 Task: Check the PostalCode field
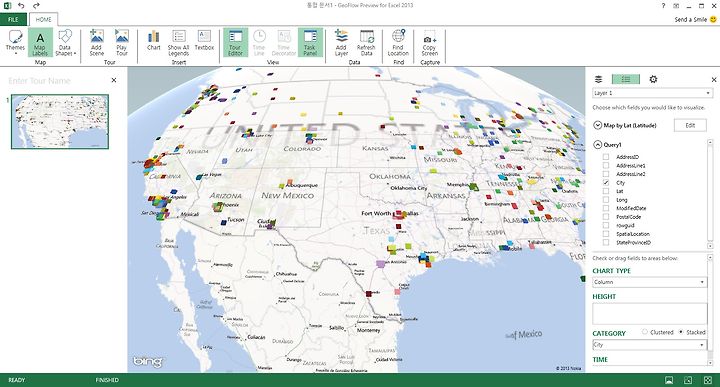pyautogui.click(x=606, y=217)
